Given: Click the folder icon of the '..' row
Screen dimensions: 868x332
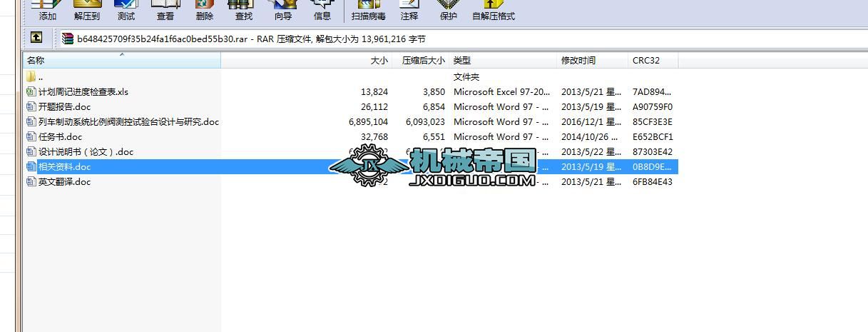Looking at the screenshot, I should pyautogui.click(x=31, y=76).
